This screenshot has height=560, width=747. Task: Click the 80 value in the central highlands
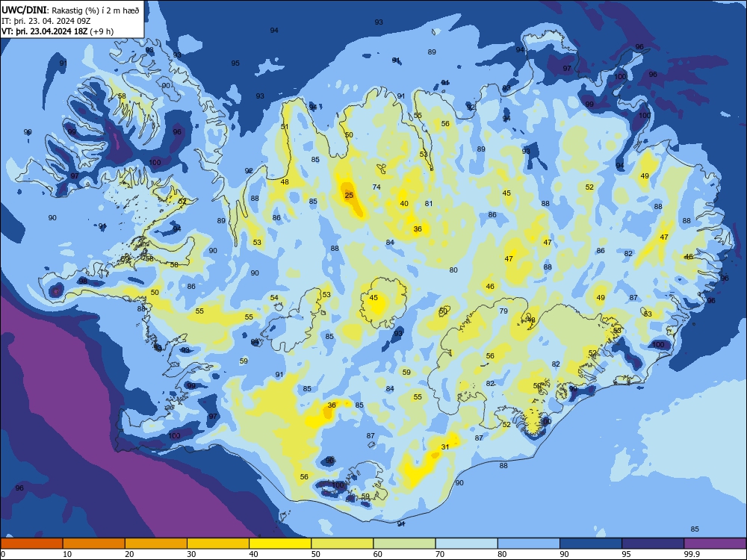pos(453,270)
